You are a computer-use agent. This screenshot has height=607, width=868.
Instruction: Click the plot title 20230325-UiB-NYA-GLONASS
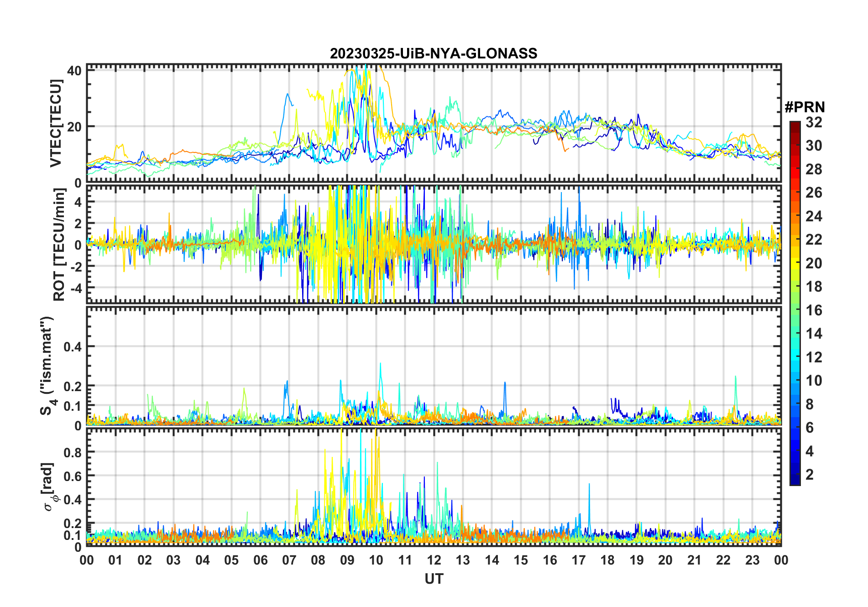[434, 54]
